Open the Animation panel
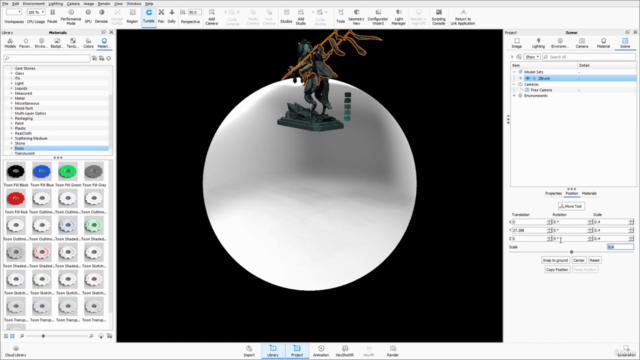The image size is (640, 360). point(321,351)
